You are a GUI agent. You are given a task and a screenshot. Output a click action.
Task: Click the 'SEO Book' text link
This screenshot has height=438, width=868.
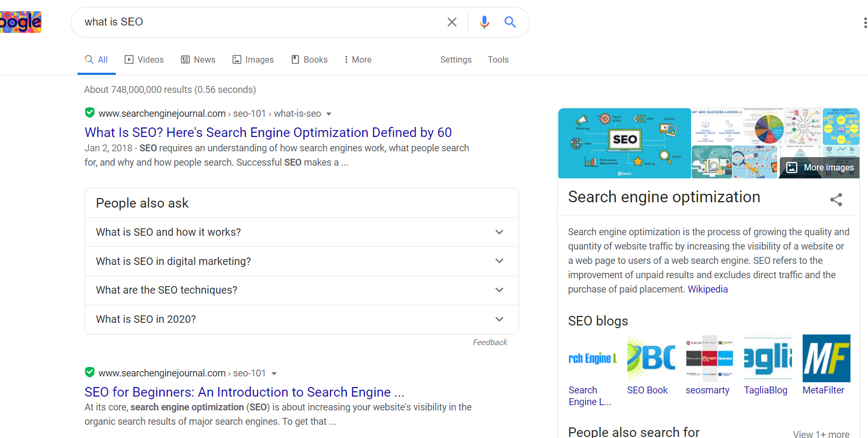point(647,390)
